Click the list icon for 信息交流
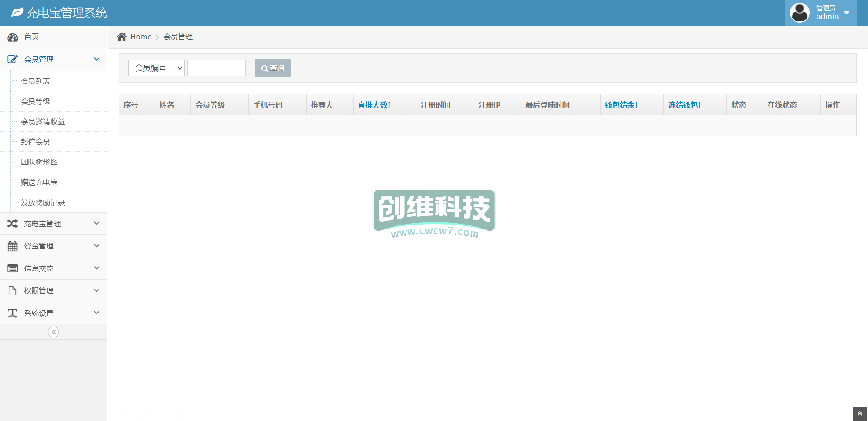 tap(13, 268)
